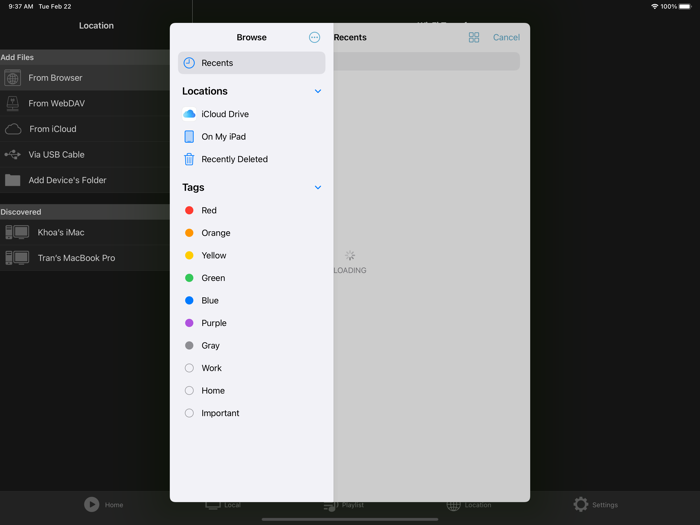Open iCloud Drive location
700x525 pixels.
pyautogui.click(x=251, y=114)
